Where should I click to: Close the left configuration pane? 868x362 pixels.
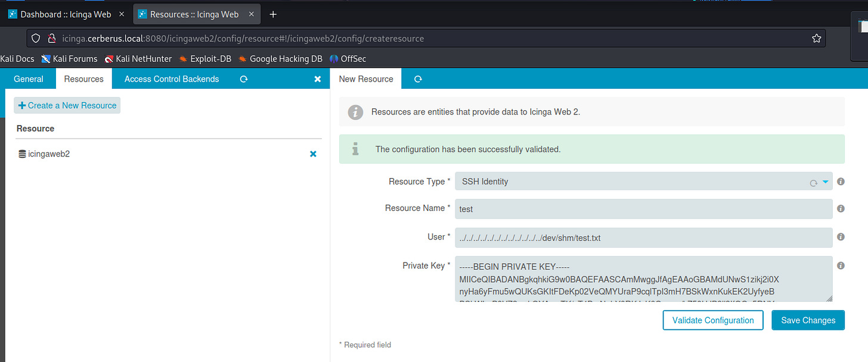318,79
